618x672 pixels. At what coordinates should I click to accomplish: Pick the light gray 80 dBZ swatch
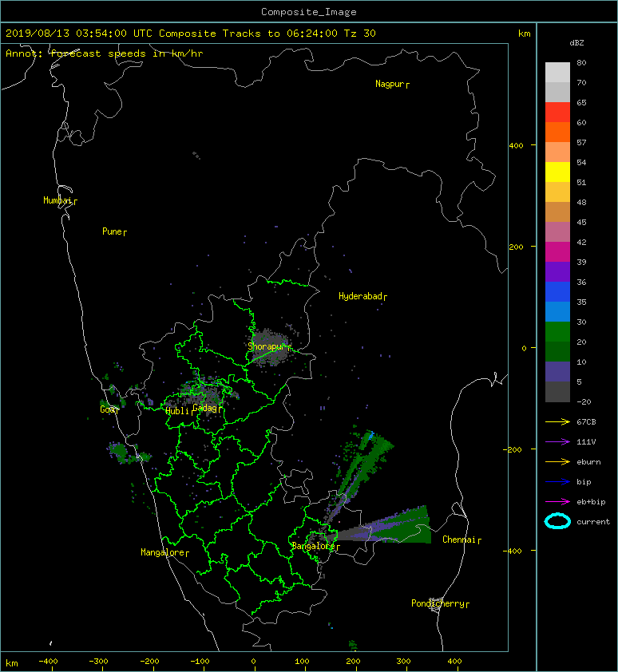pyautogui.click(x=557, y=72)
